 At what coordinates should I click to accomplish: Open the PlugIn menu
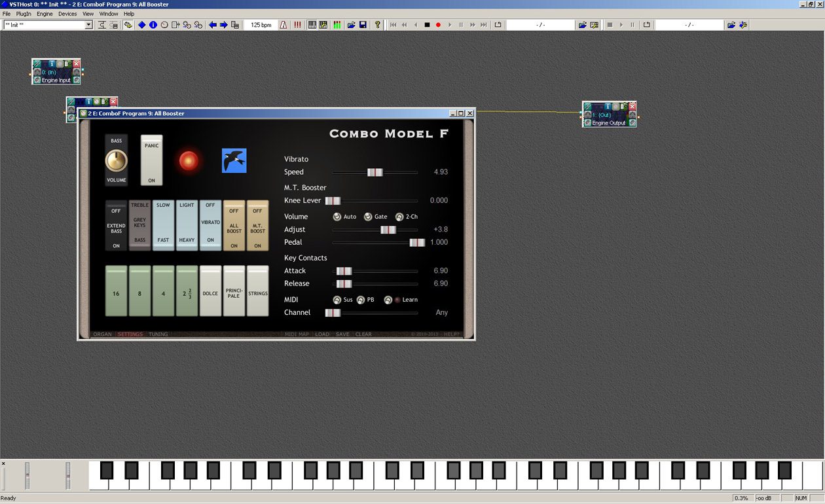click(x=24, y=14)
